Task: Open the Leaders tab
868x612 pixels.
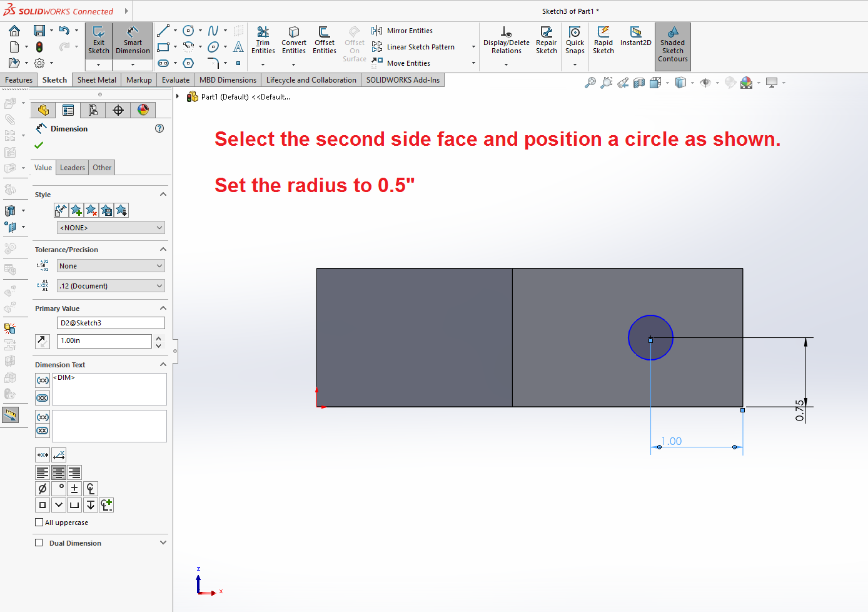Action: (x=73, y=168)
